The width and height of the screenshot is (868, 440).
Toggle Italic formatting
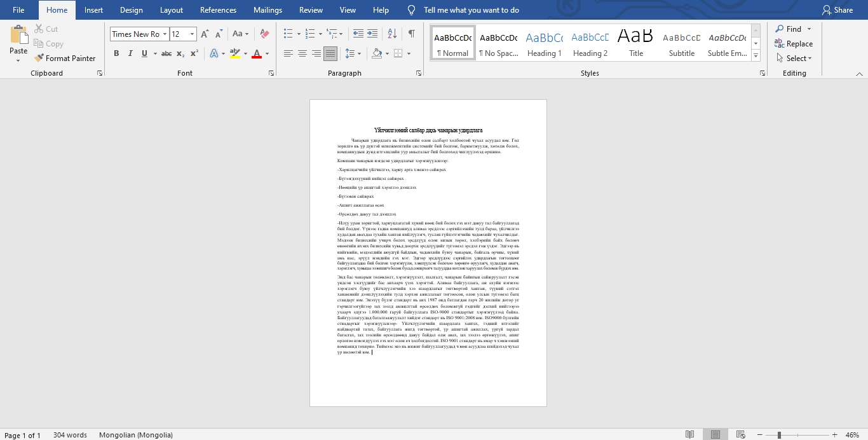(131, 53)
